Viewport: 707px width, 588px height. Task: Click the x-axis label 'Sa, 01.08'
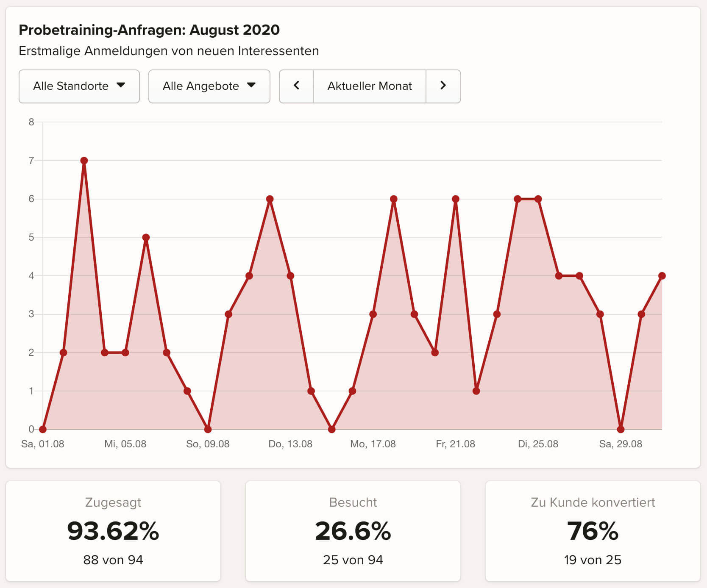click(43, 444)
